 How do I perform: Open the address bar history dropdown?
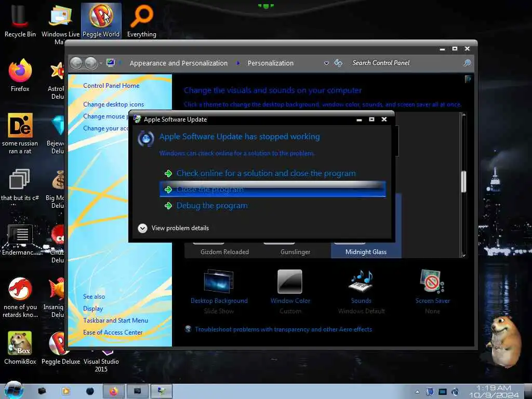click(x=326, y=63)
